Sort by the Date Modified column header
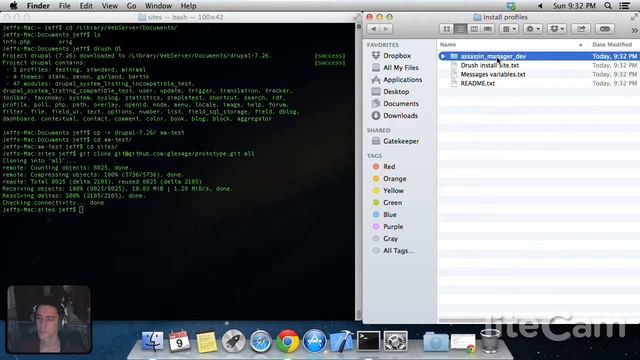Viewport: 640px width, 360px height. [613, 44]
